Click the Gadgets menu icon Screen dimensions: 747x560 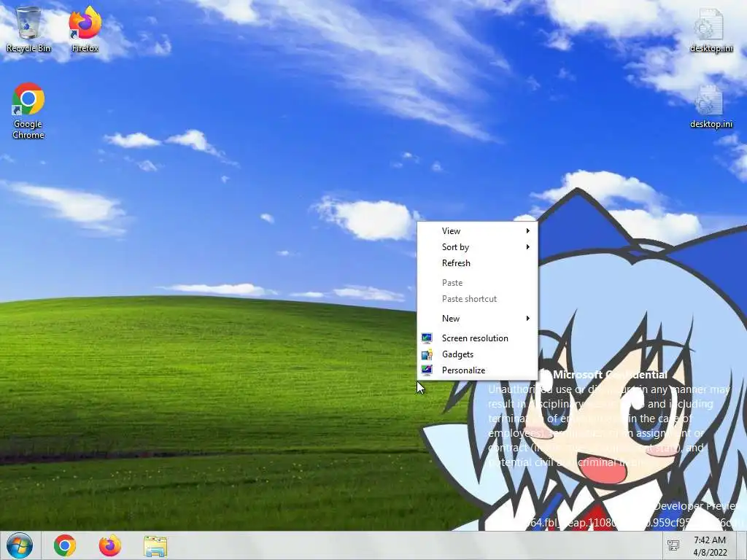[427, 354]
